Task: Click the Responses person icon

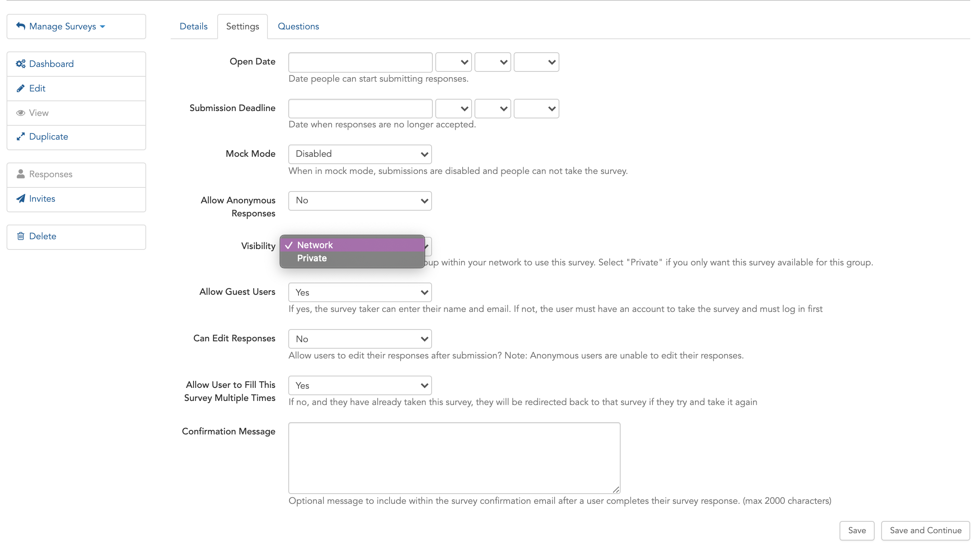Action: [21, 174]
